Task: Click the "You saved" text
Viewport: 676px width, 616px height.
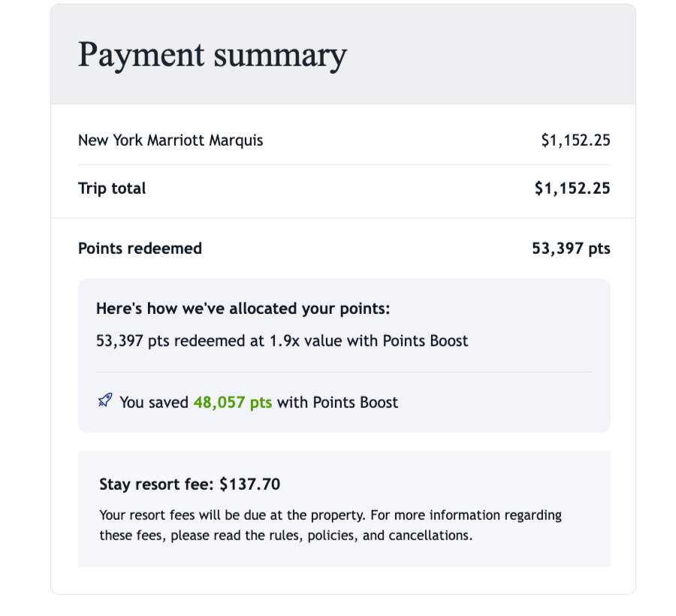Action: (x=154, y=403)
